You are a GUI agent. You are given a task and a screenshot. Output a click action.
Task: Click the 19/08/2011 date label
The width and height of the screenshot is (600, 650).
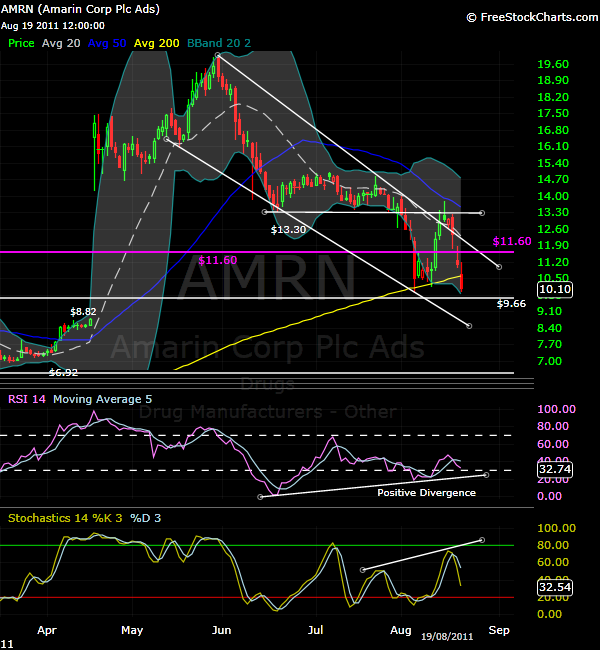(x=447, y=637)
